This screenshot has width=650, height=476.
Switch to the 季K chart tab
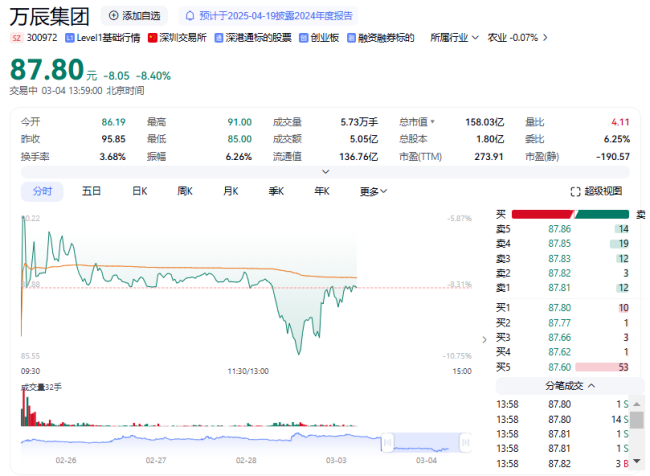click(x=276, y=192)
